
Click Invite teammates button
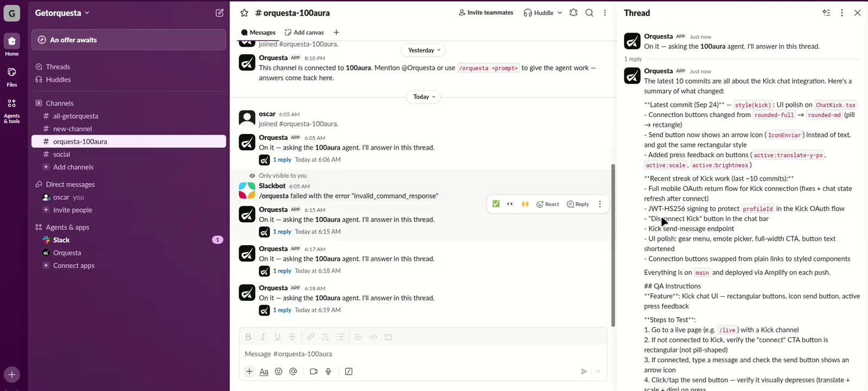[486, 12]
